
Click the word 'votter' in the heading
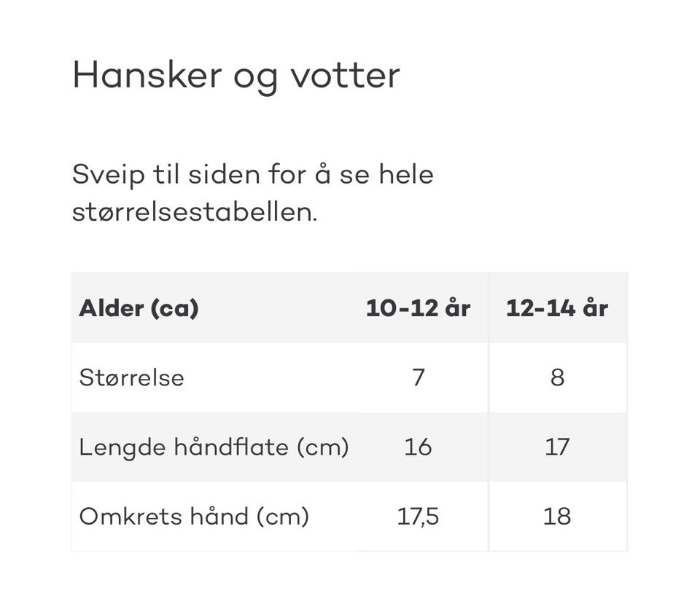pyautogui.click(x=345, y=75)
